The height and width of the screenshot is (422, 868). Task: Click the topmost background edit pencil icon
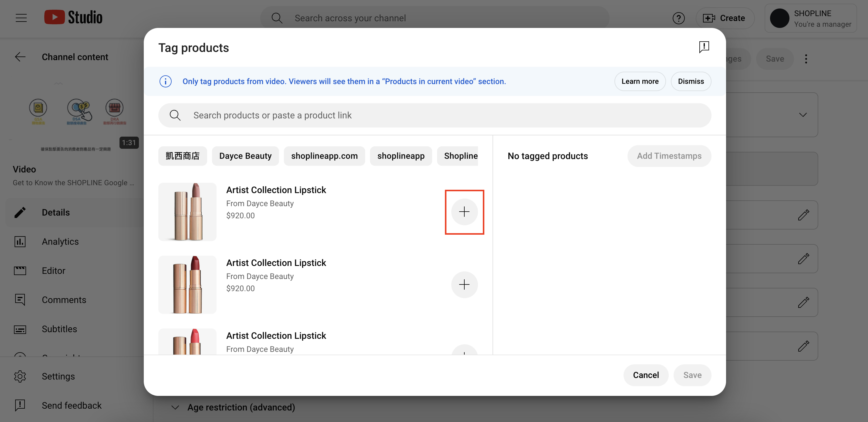tap(803, 215)
